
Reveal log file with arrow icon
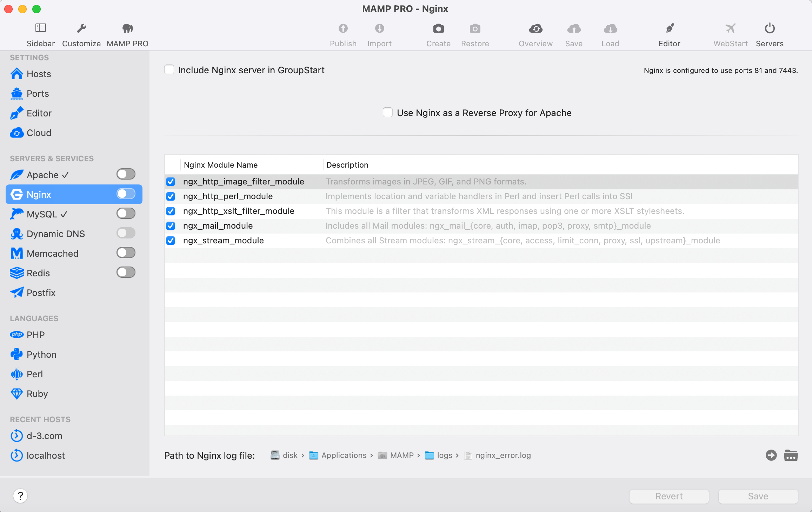point(771,455)
